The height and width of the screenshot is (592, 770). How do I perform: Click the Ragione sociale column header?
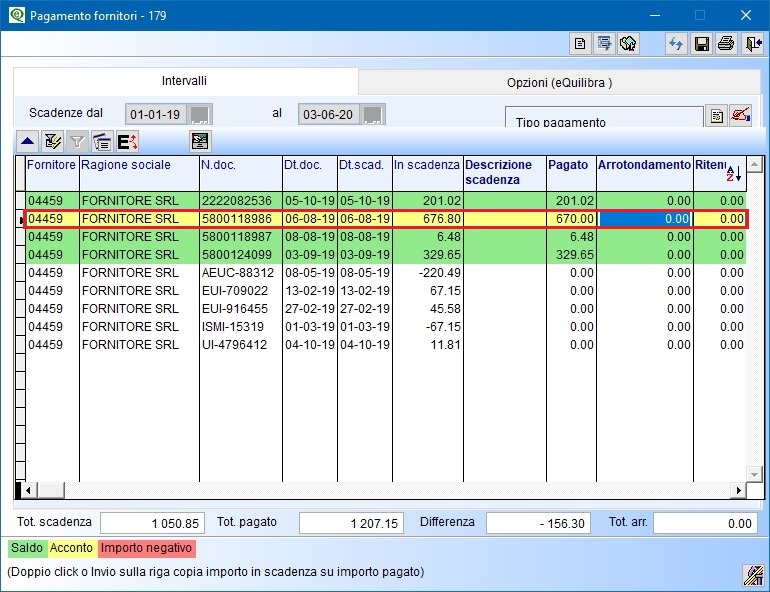pos(139,174)
